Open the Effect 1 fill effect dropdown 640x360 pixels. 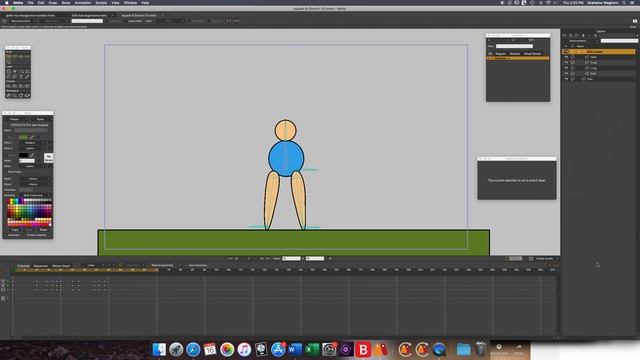point(32,143)
